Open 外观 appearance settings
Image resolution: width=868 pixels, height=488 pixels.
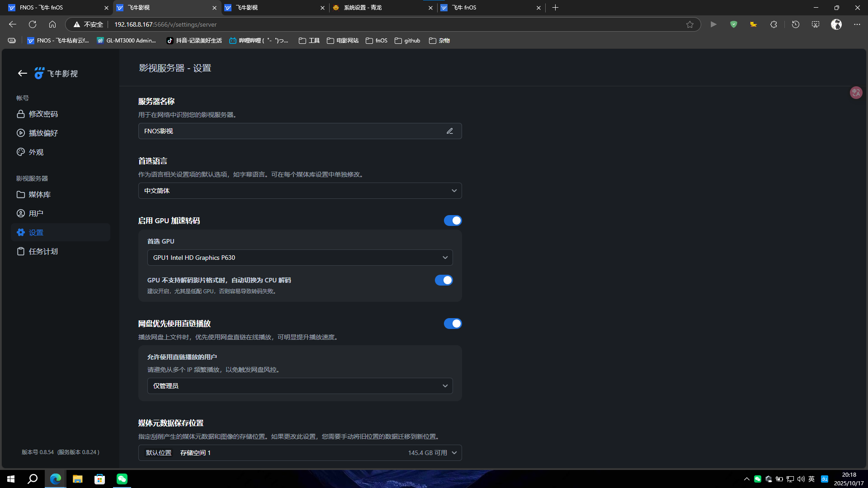[x=36, y=152]
